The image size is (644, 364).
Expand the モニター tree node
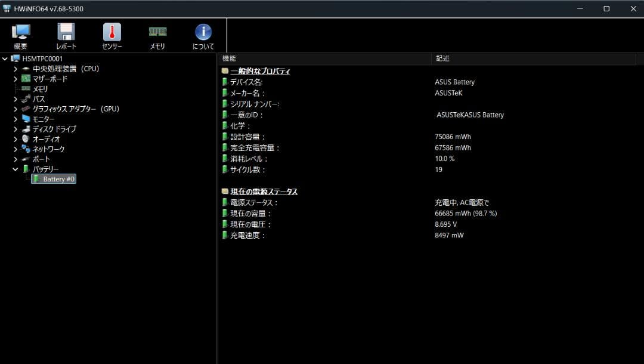tap(16, 119)
